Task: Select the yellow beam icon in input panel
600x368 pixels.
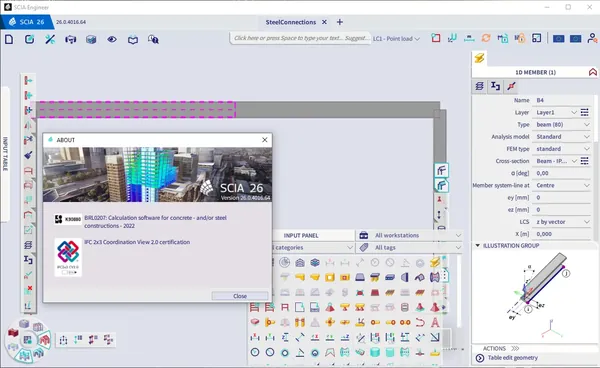Action: (x=435, y=262)
